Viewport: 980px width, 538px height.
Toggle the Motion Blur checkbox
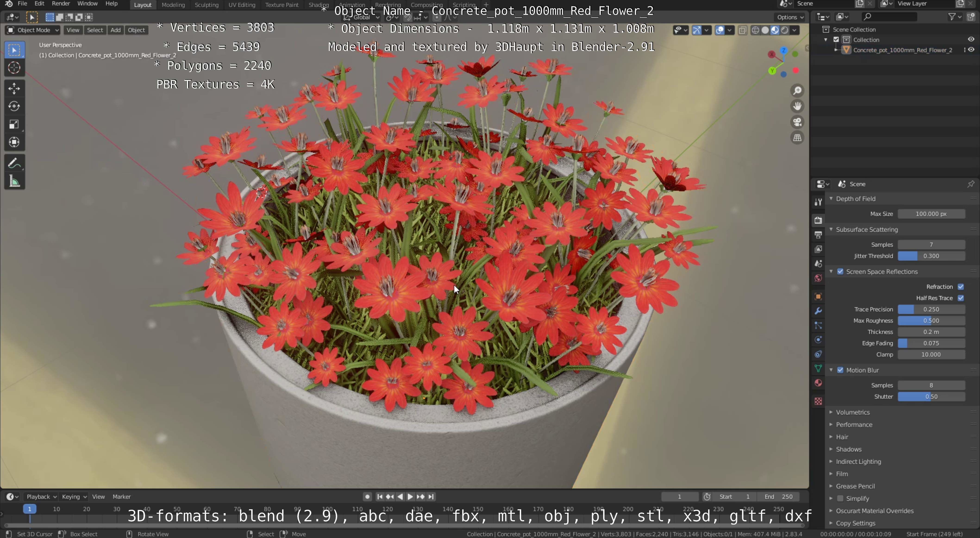point(840,370)
